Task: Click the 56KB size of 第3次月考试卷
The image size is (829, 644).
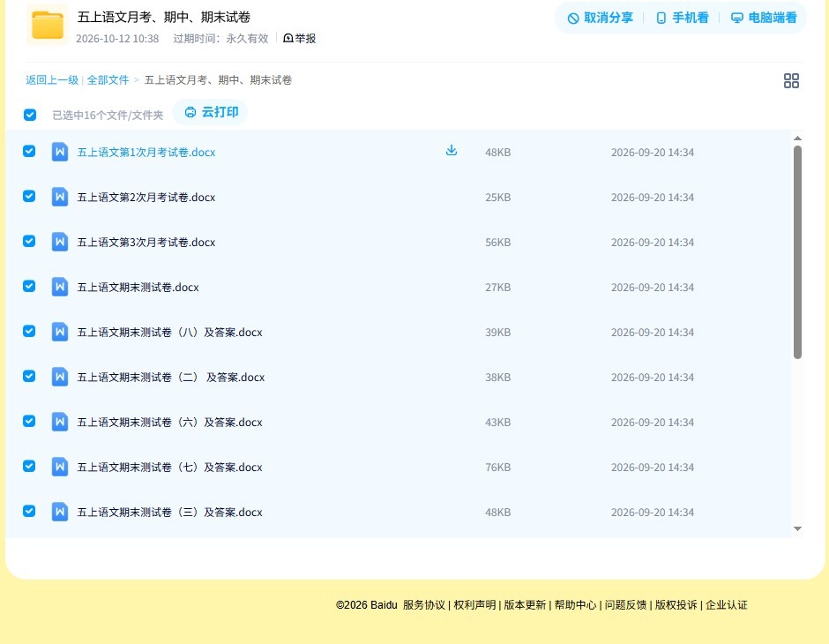Action: (498, 242)
